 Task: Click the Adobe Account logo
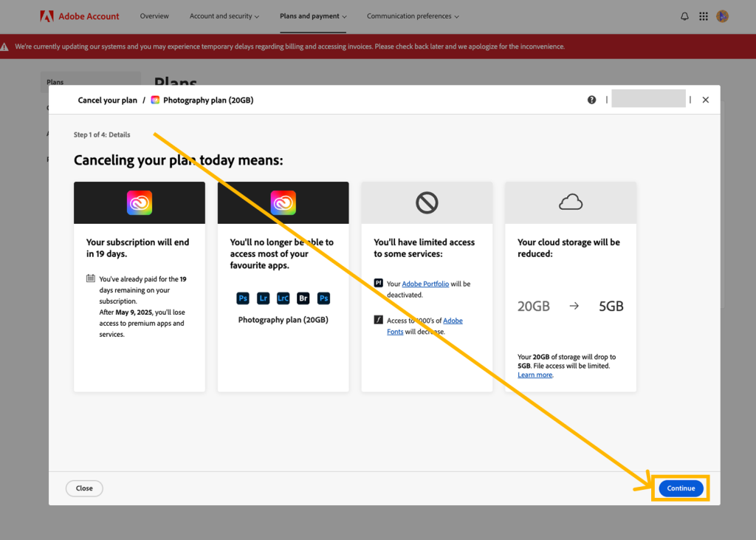click(x=80, y=16)
